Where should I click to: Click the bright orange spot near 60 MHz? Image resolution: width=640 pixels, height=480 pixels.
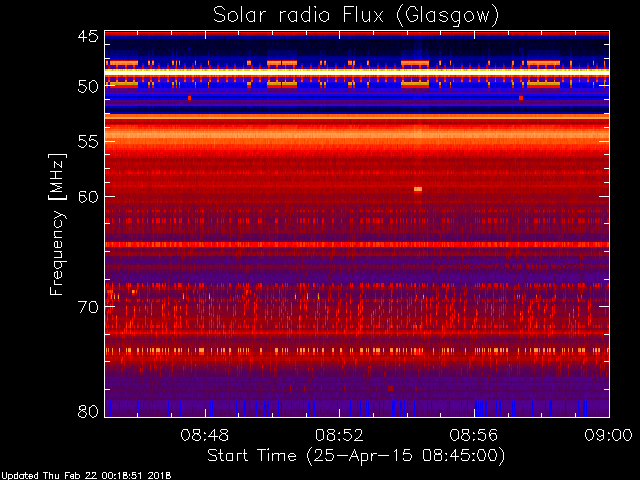click(418, 189)
